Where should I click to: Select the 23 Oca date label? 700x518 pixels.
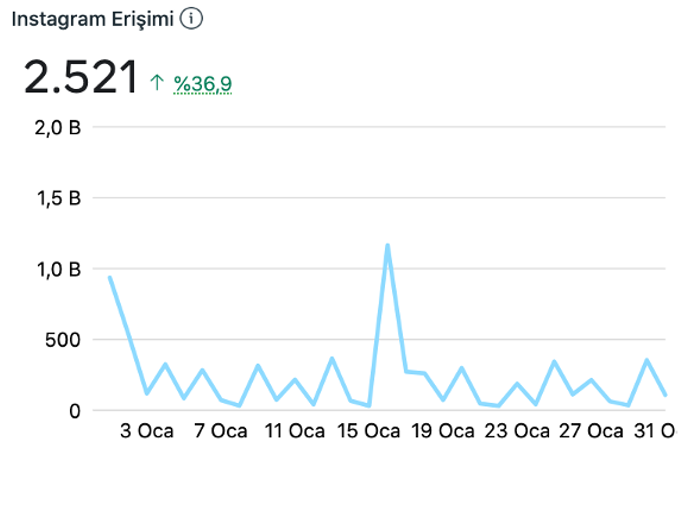pos(518,431)
